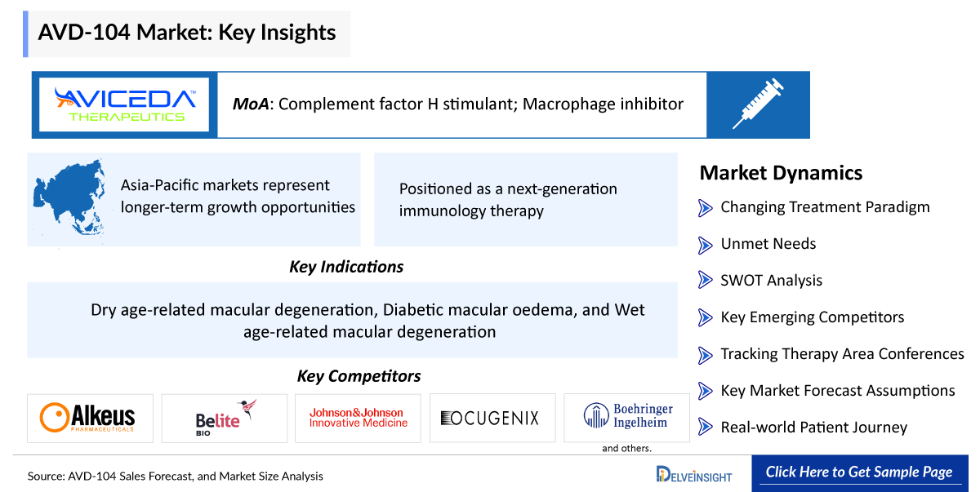Select Key Market Forecast Assumptions
Image resolution: width=980 pixels, height=492 pixels.
point(837,391)
